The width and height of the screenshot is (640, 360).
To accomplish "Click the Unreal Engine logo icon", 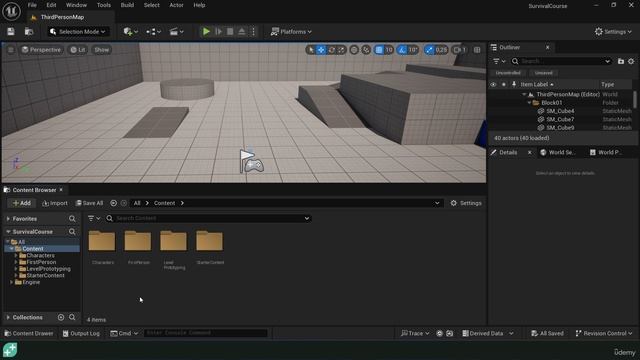I will (x=11, y=11).
